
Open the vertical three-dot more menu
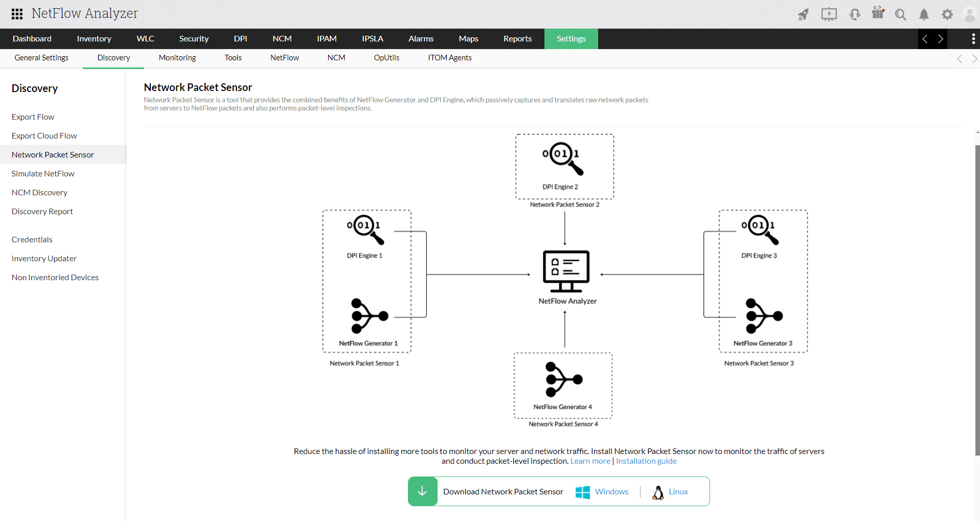click(x=973, y=39)
